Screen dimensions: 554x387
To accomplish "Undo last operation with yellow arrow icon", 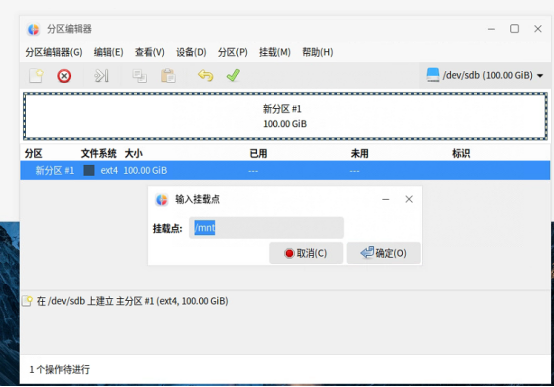I will pyautogui.click(x=205, y=75).
